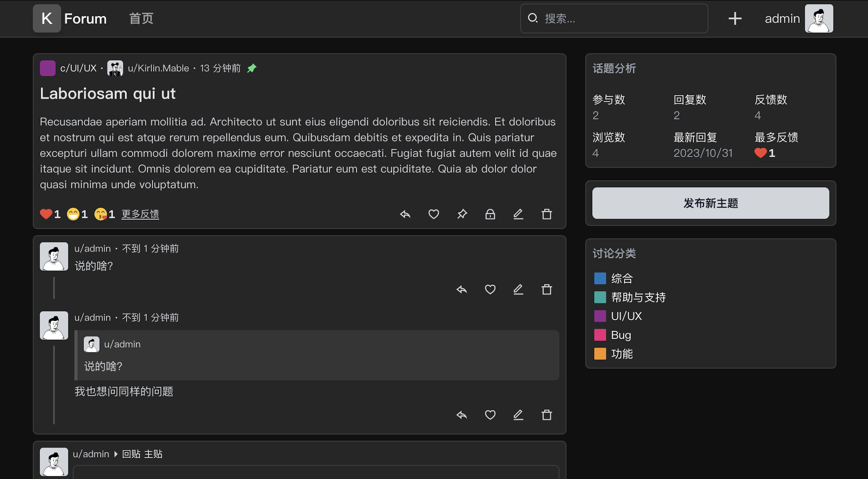Edit the main post with pencil icon
This screenshot has width=868, height=479.
518,214
